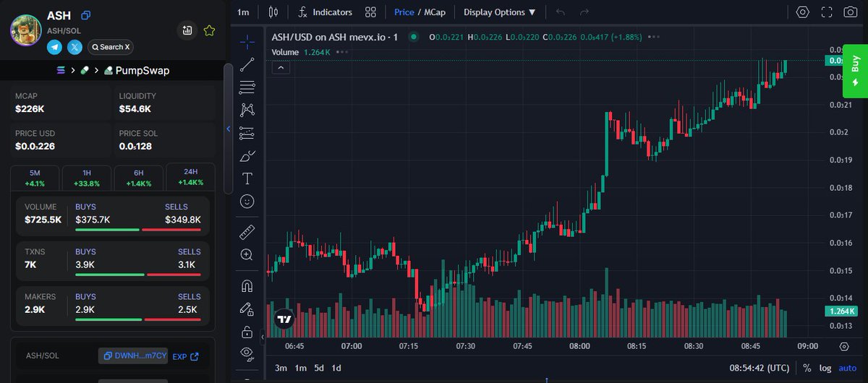
Task: Open the 1m interval selector
Action: pos(243,12)
